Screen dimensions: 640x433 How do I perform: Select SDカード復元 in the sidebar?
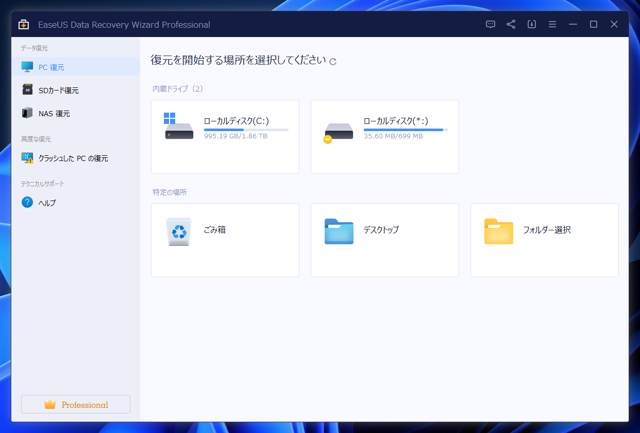76,90
